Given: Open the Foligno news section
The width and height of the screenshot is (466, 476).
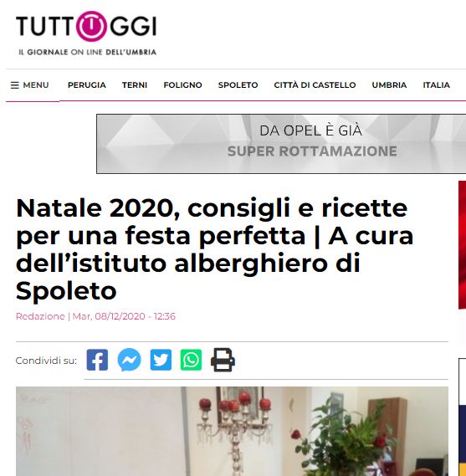Looking at the screenshot, I should (x=182, y=85).
